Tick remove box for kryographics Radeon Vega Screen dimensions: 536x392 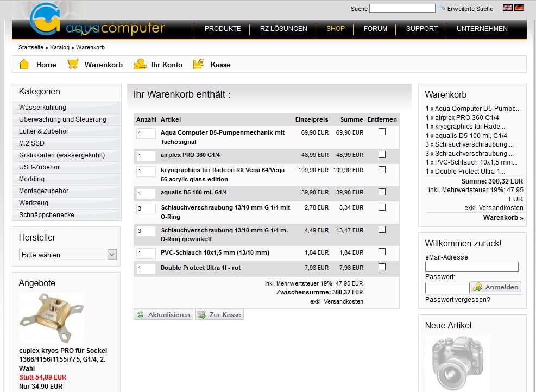tap(382, 170)
